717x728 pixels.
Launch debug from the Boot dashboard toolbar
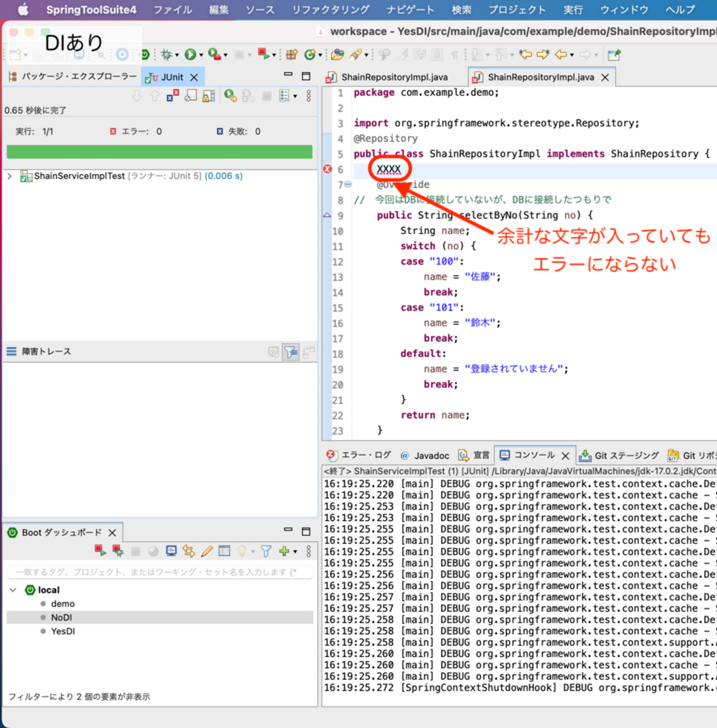point(118,551)
